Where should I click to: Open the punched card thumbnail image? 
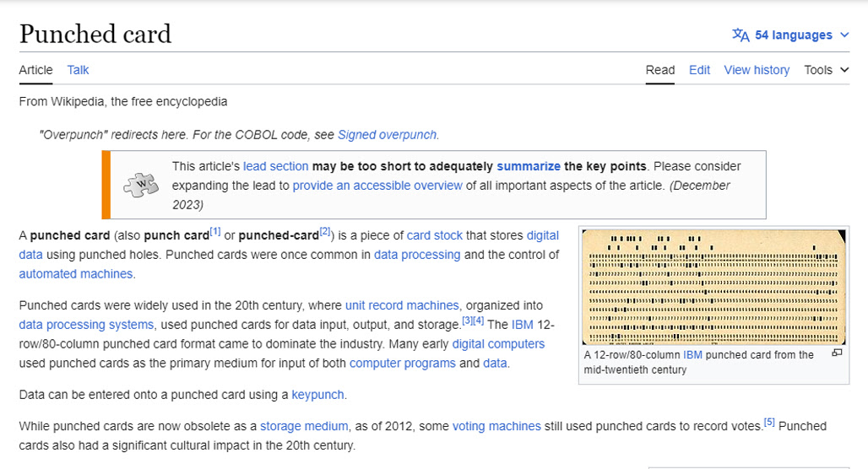(713, 287)
